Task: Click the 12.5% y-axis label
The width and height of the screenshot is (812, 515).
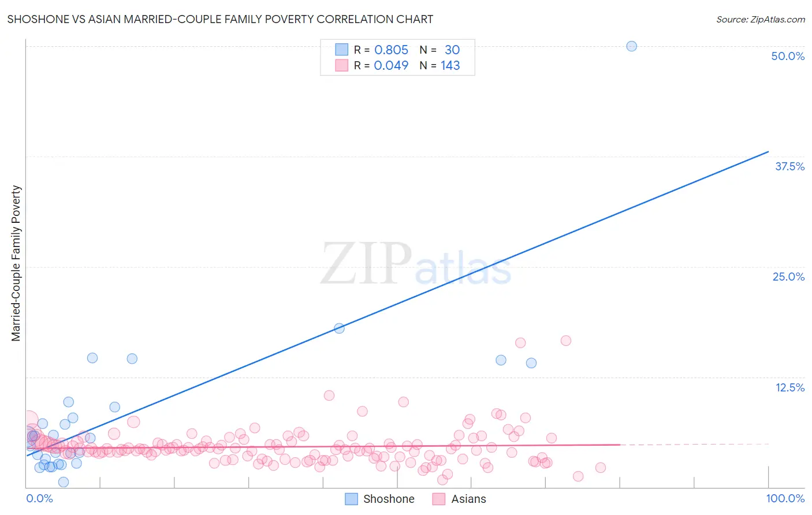Action: [790, 387]
